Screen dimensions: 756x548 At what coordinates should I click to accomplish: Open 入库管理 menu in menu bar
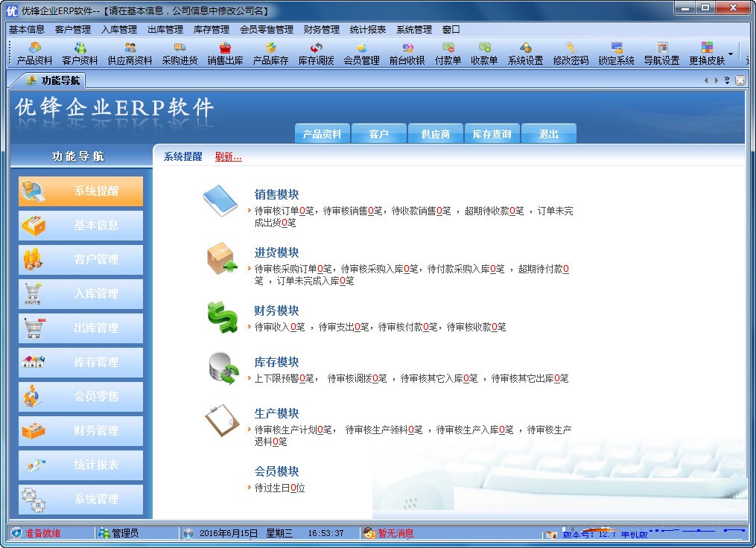[119, 29]
